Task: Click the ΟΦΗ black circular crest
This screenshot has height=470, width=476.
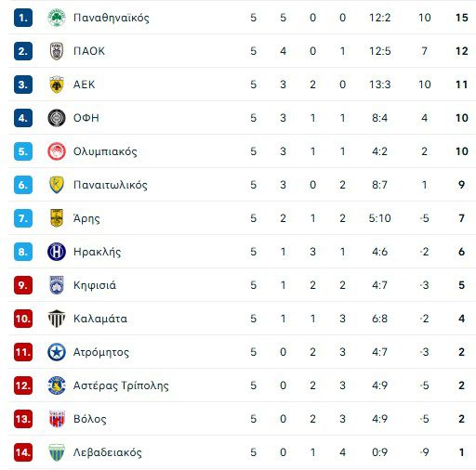Action: point(57,118)
